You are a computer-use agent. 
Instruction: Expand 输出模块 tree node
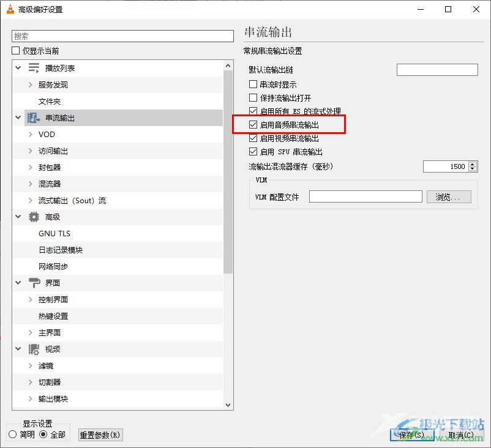pos(31,399)
